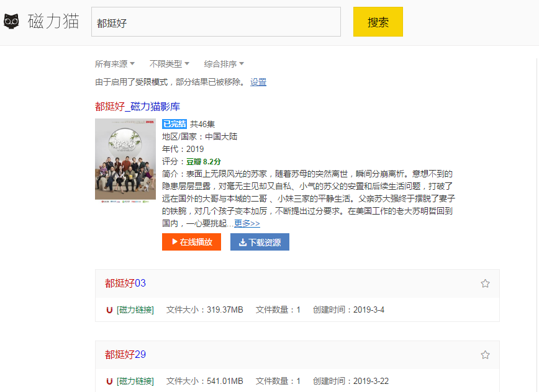Favorite 都挺好29 with star icon
Screen dimensions: 539x392
click(x=485, y=355)
